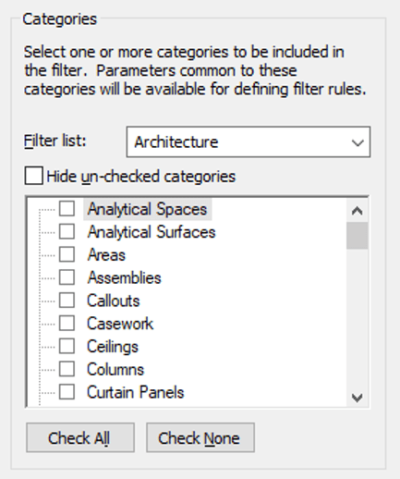Screen dimensions: 400x479
Task: Tick the Areas category checkbox
Action: pos(67,255)
